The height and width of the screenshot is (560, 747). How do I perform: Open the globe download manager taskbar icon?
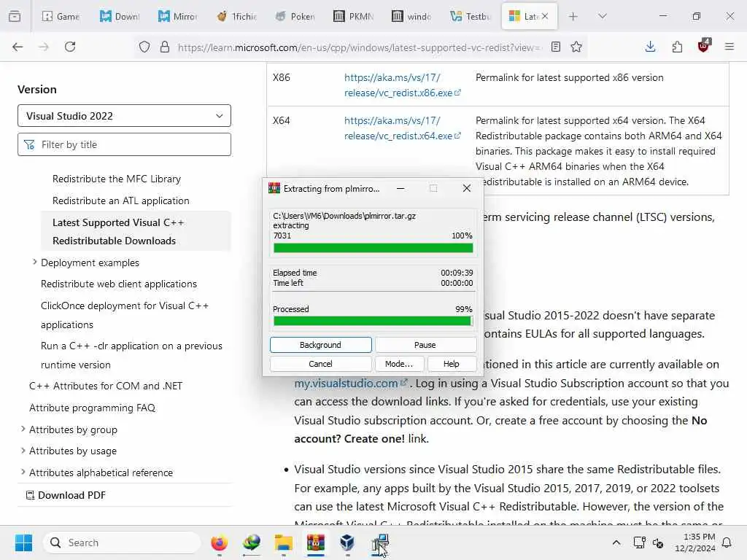(x=252, y=542)
